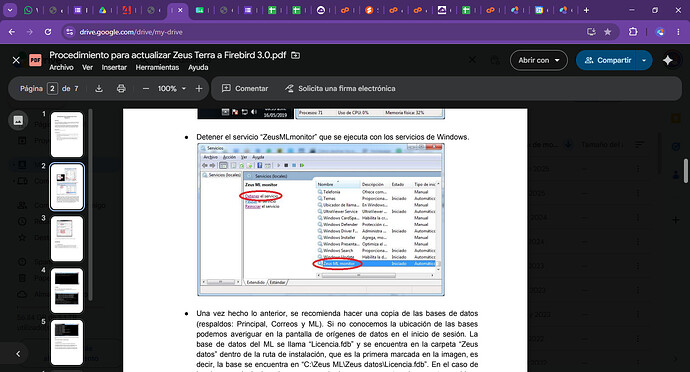Open the Insertar menu
The height and width of the screenshot is (372, 690).
click(x=114, y=67)
